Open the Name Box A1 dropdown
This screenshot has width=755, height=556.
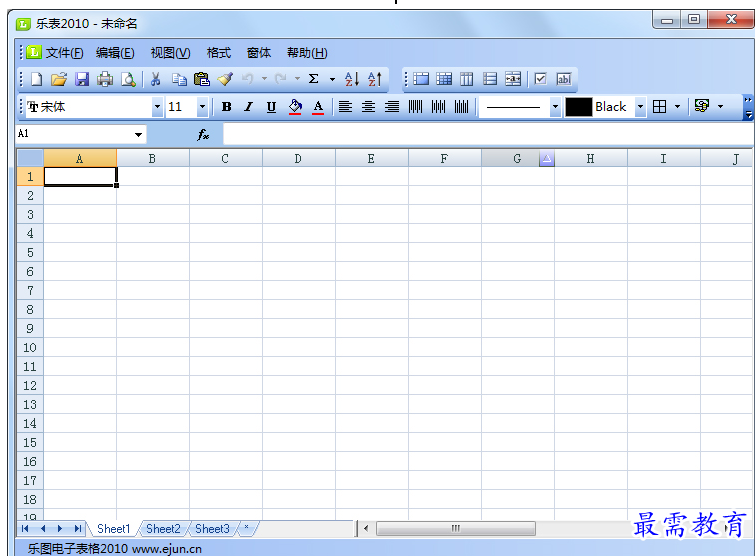[138, 134]
